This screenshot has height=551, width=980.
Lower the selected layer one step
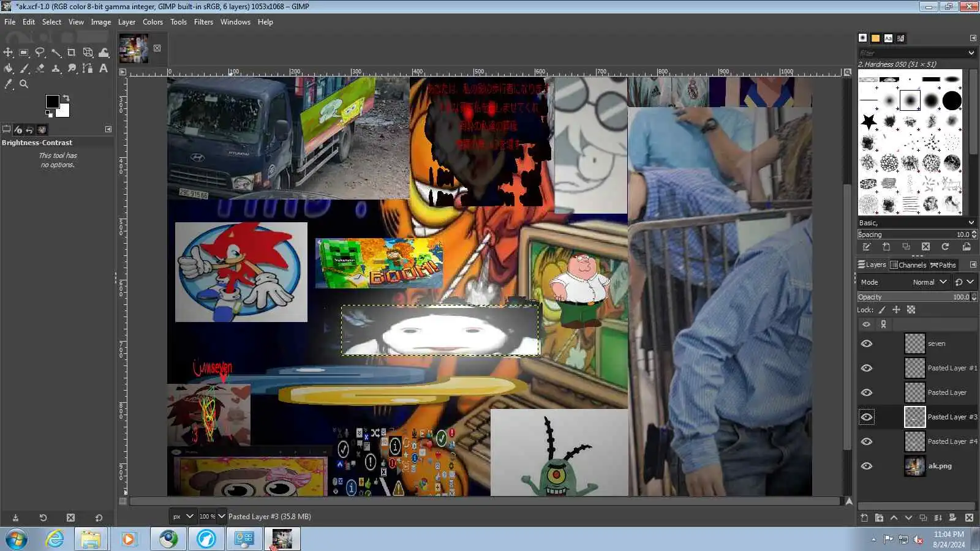click(908, 518)
